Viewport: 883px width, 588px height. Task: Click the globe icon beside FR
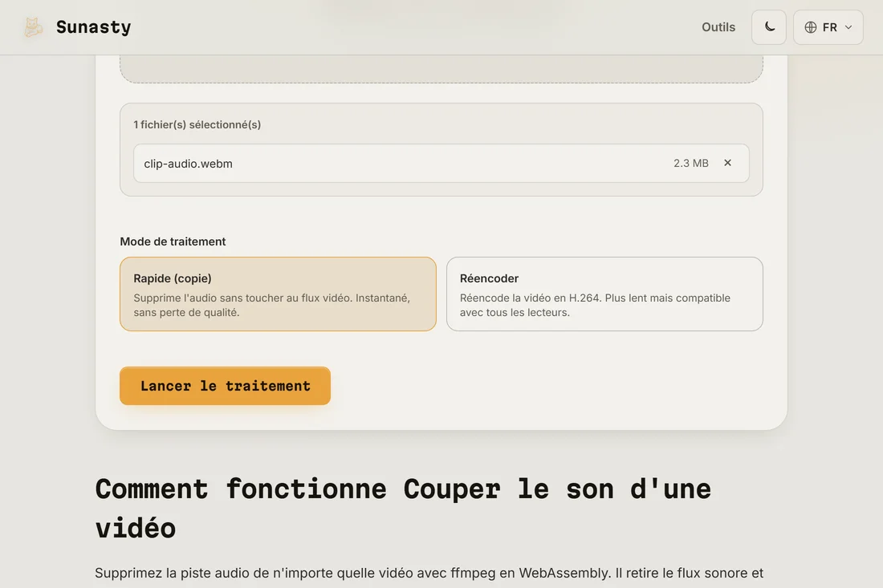(811, 27)
